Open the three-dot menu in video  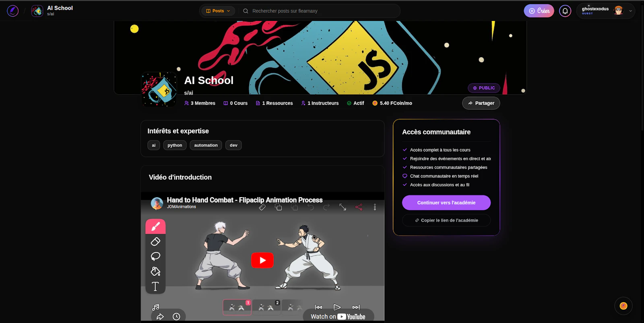375,207
